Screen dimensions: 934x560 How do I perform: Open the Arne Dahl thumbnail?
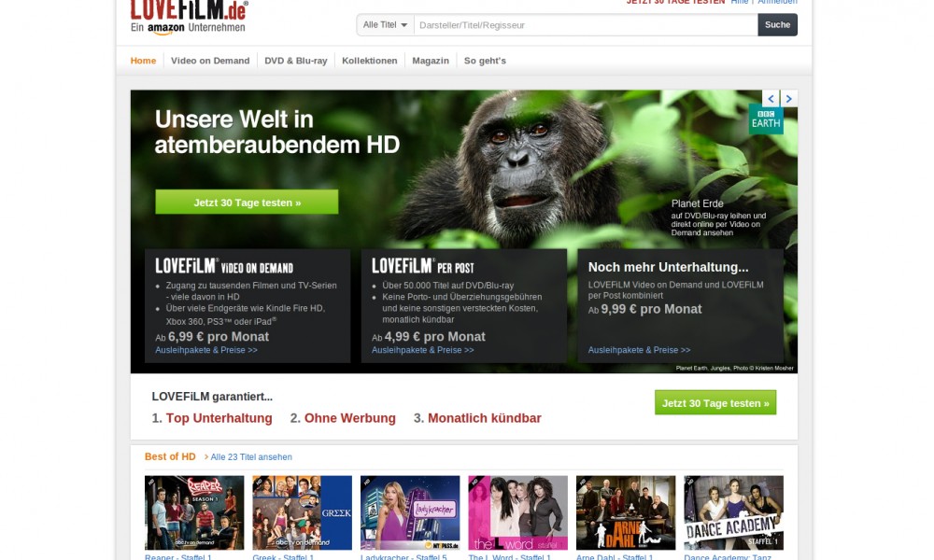(626, 512)
